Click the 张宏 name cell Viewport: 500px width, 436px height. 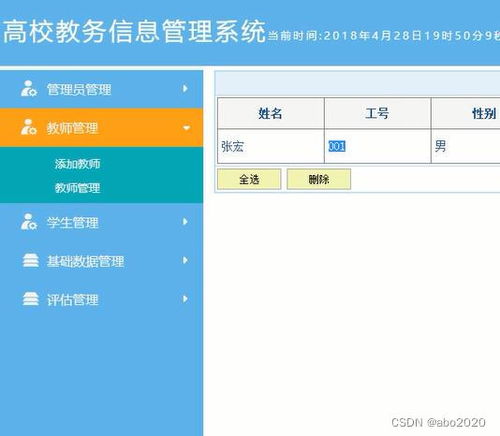(270, 146)
